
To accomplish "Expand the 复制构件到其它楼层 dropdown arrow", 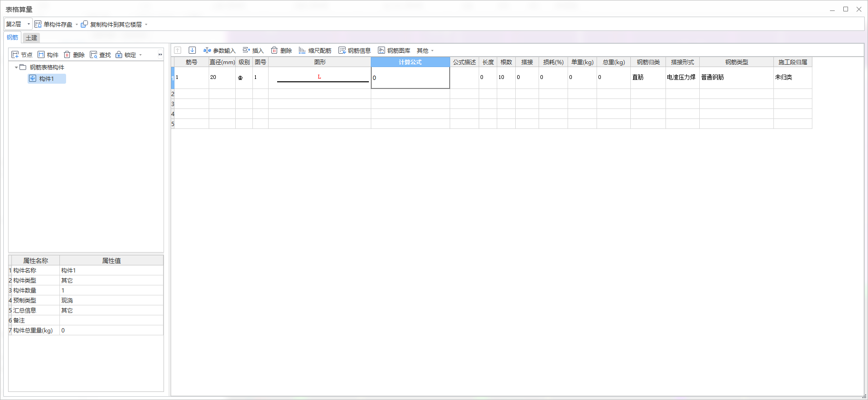I will (x=146, y=24).
